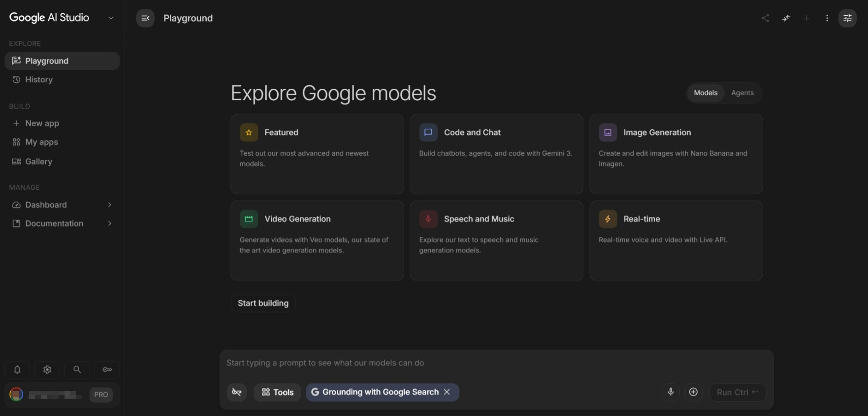
Task: Toggle the temporary chat icon left of Tools
Action: click(x=237, y=392)
